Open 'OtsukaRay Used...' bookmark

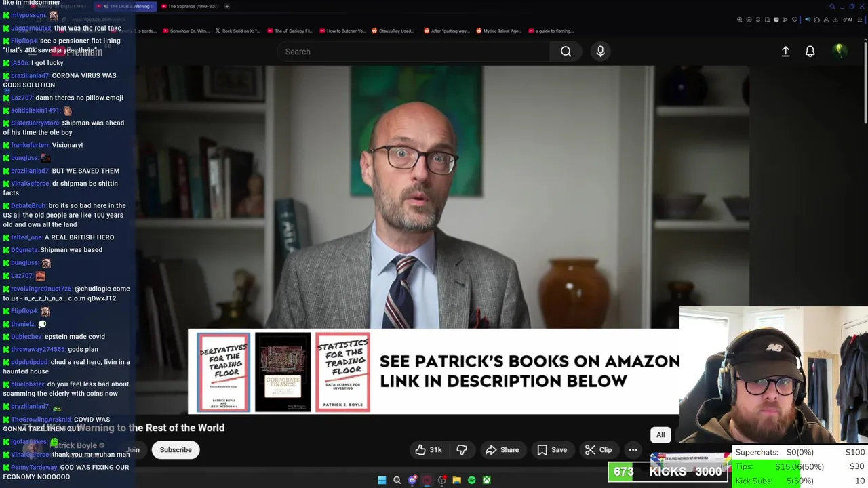point(393,30)
